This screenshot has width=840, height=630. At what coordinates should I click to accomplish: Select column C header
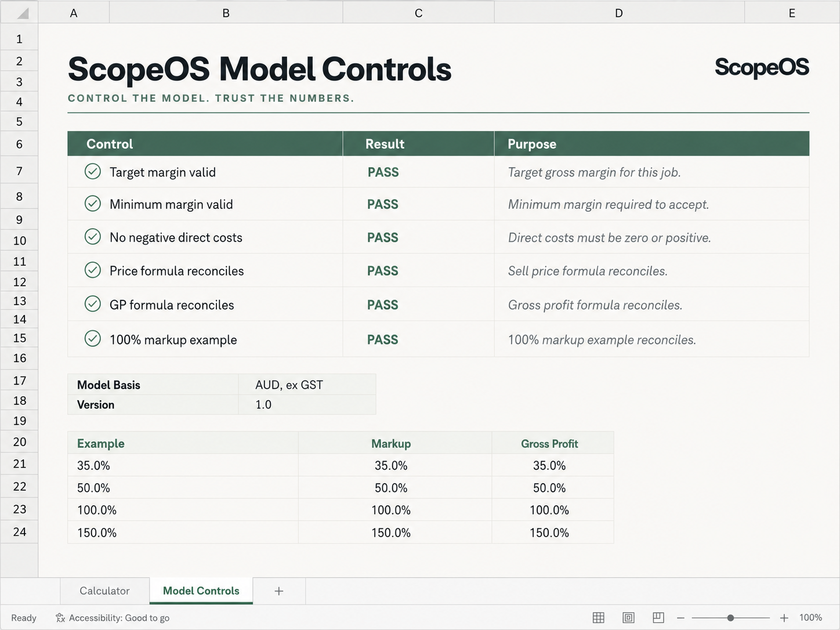(419, 13)
